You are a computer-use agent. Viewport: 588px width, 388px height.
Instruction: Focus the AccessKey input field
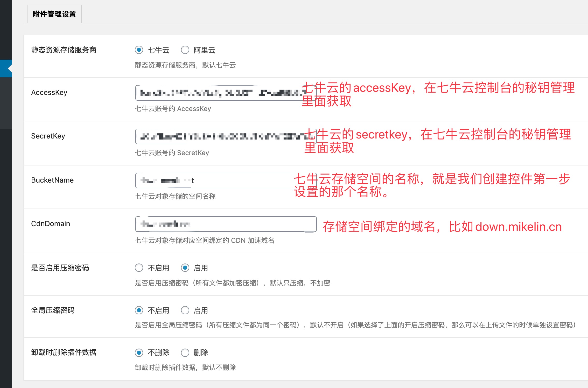226,93
